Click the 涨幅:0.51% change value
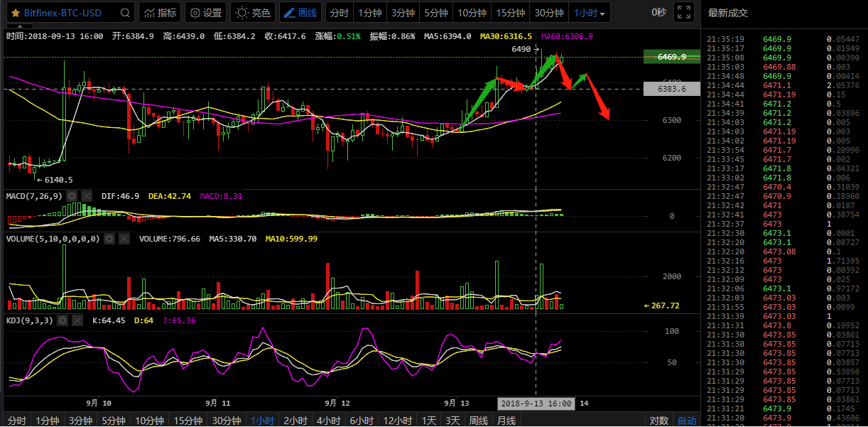 tap(337, 36)
